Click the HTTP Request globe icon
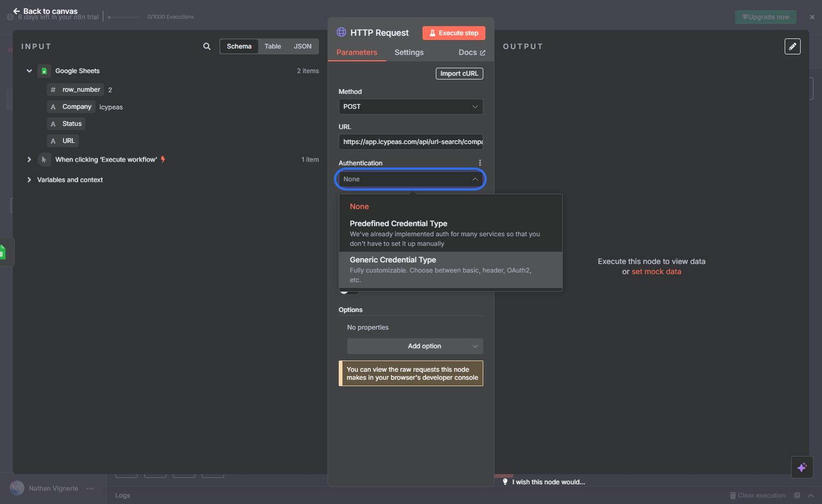Screen dimensions: 822x504 [341, 32]
